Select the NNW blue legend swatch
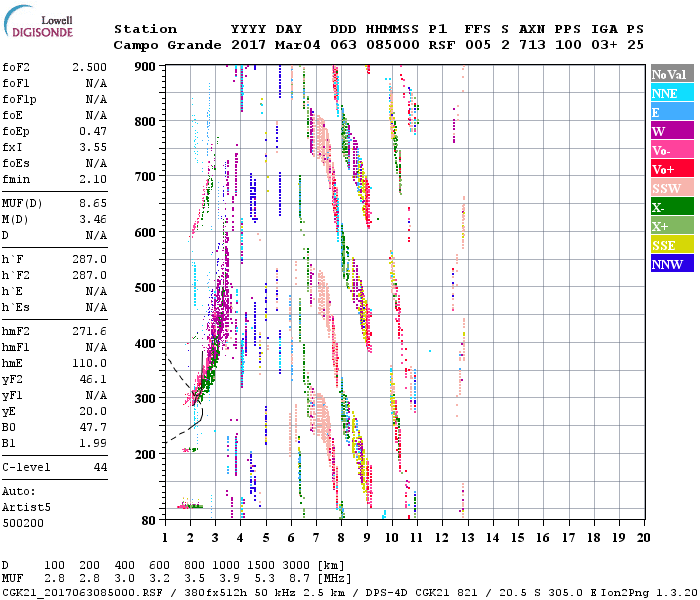Image resolution: width=700 pixels, height=600 pixels. click(672, 263)
